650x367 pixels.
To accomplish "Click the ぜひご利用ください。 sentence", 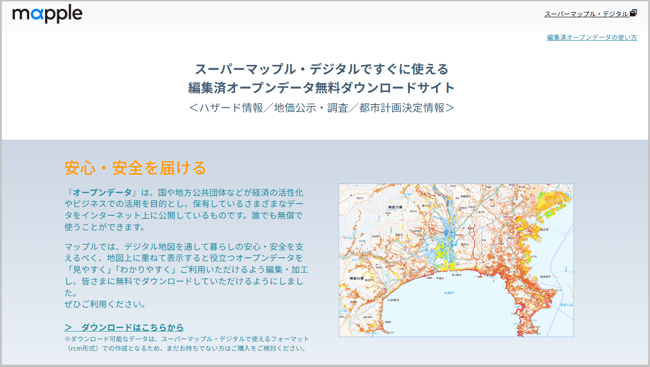I will pyautogui.click(x=106, y=304).
